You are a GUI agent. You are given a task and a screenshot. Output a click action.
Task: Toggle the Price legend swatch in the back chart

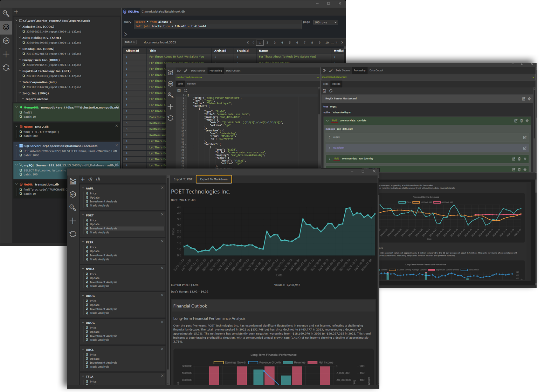coord(402,202)
